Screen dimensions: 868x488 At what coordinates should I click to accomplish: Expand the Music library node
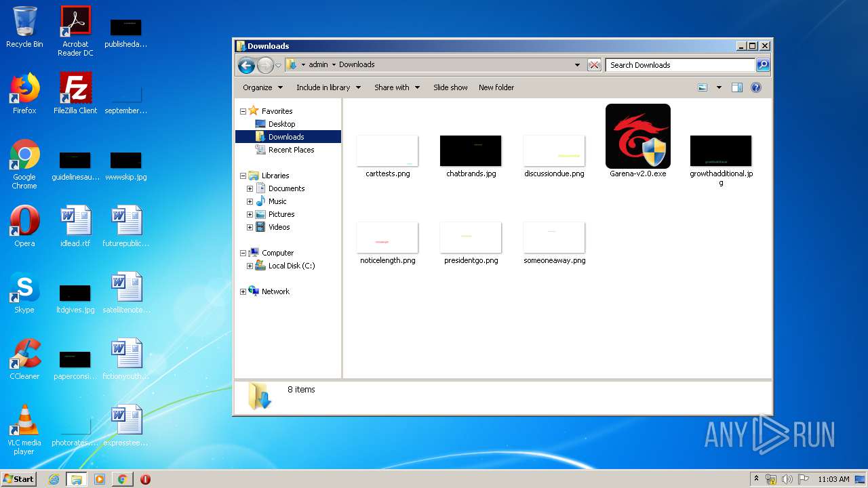[250, 201]
